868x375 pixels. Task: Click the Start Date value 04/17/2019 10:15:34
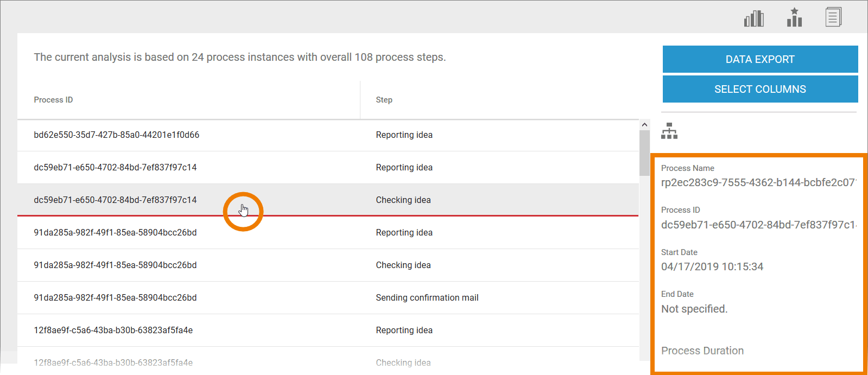(x=712, y=266)
